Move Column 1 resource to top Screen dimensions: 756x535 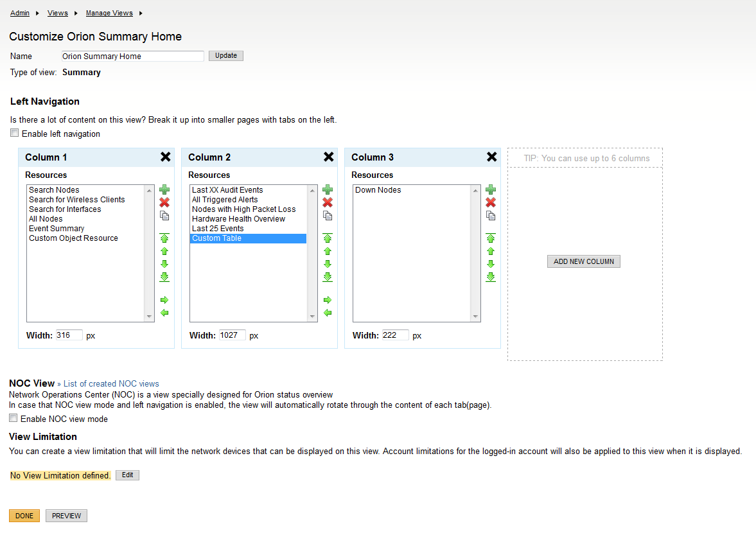click(164, 238)
